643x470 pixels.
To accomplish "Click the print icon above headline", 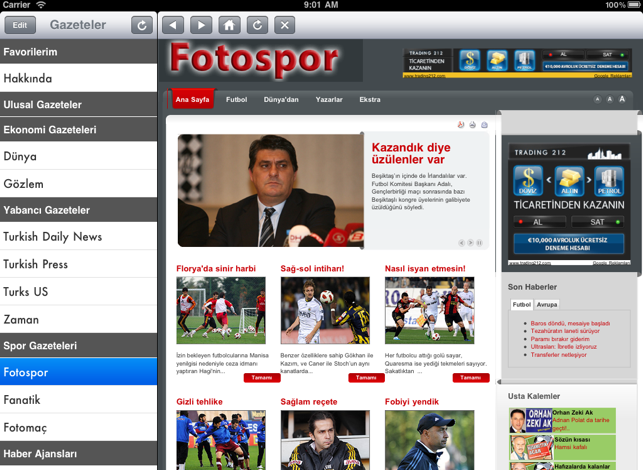I will coord(472,125).
